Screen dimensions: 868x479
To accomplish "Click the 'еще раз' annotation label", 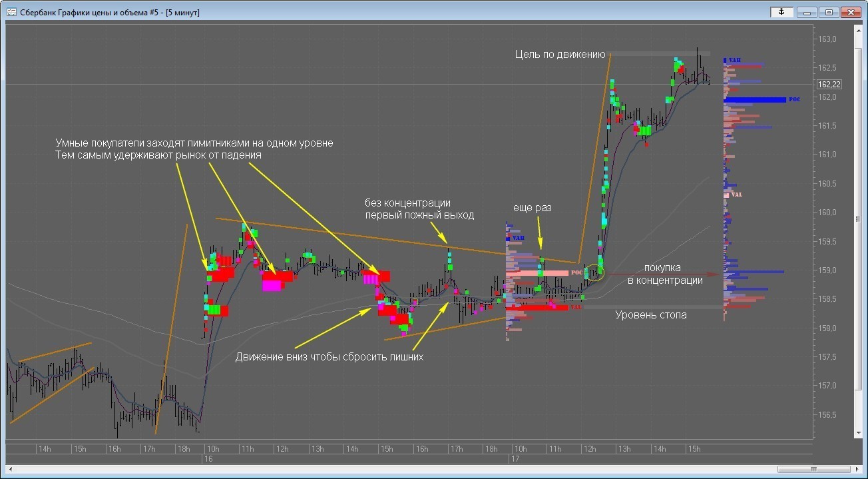I will [x=532, y=208].
